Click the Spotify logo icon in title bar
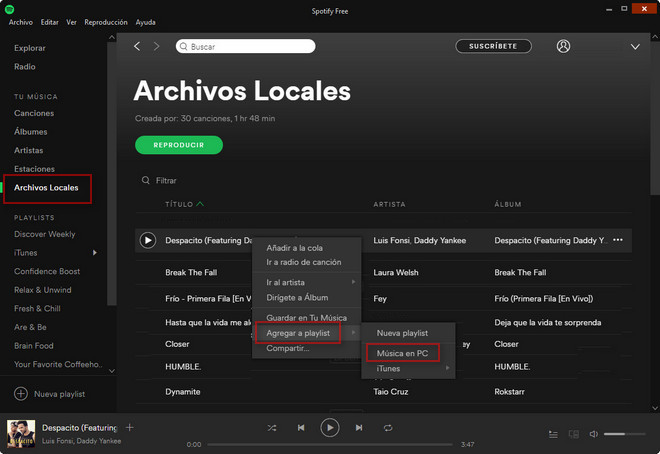 [x=9, y=9]
